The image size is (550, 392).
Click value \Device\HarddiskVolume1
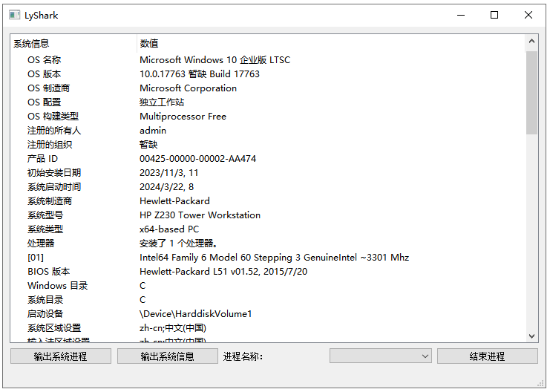(x=195, y=314)
